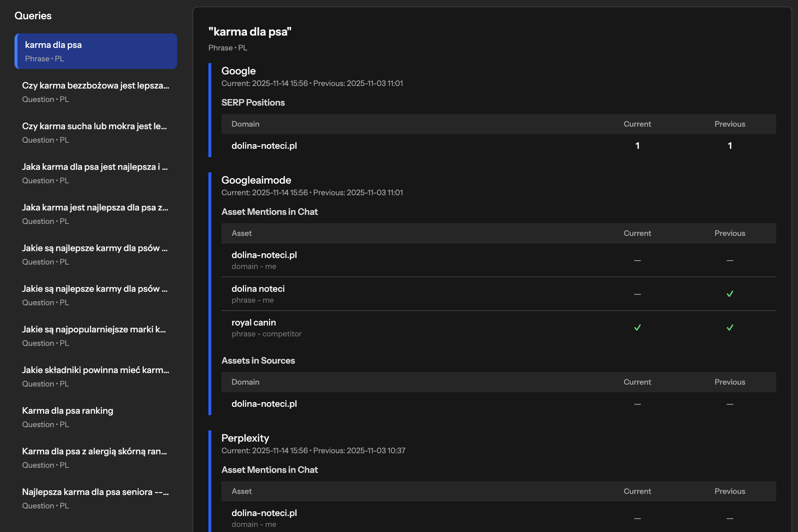Click the Perplexity section heading
The image size is (798, 532).
point(245,438)
